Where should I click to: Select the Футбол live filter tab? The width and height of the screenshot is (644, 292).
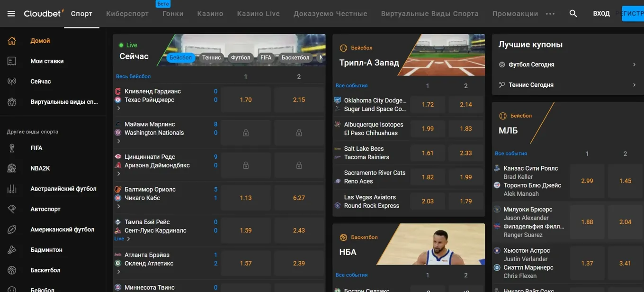[241, 58]
